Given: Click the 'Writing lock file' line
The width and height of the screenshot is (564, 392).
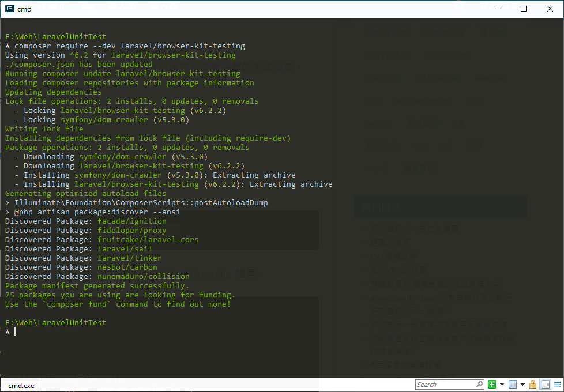Looking at the screenshot, I should (44, 129).
